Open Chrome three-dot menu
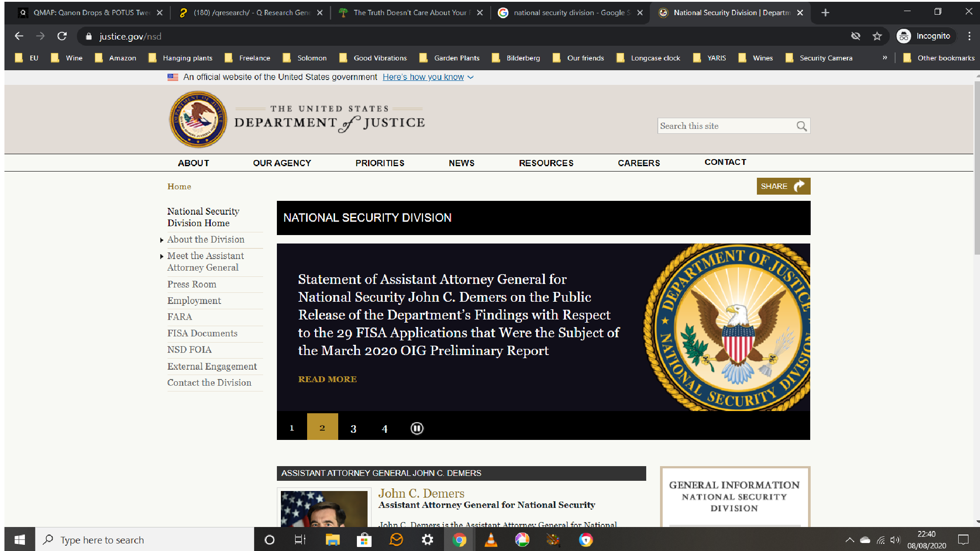The width and height of the screenshot is (980, 551). tap(969, 36)
